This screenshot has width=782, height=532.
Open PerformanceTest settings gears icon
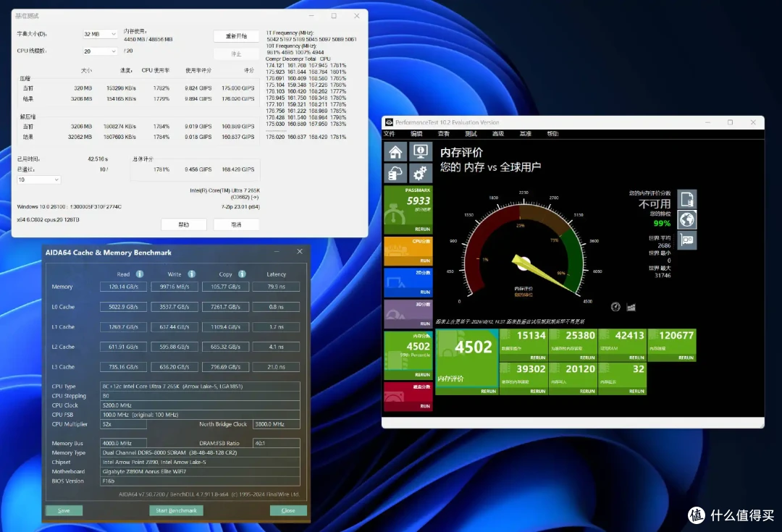(421, 174)
